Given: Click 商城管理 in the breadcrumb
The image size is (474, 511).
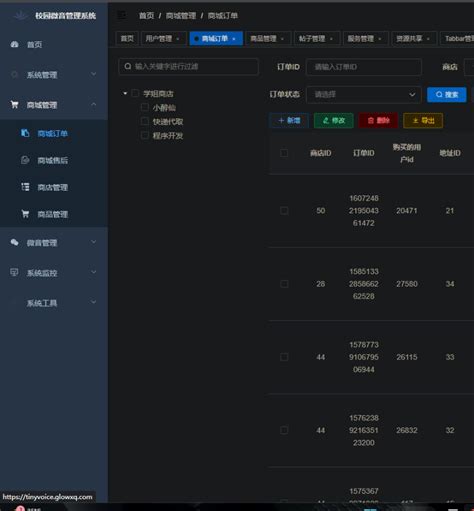Looking at the screenshot, I should (x=181, y=16).
